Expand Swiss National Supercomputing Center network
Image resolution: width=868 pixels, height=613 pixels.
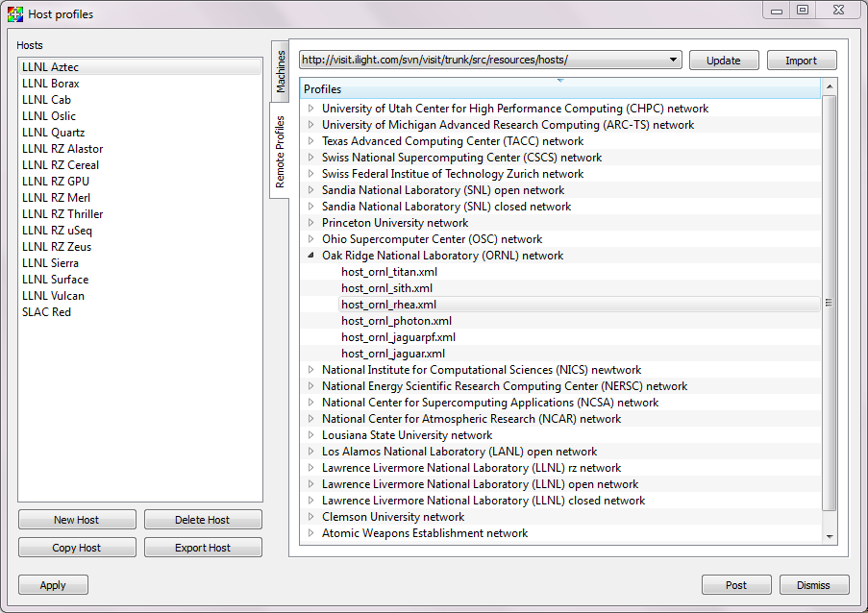[x=311, y=158]
